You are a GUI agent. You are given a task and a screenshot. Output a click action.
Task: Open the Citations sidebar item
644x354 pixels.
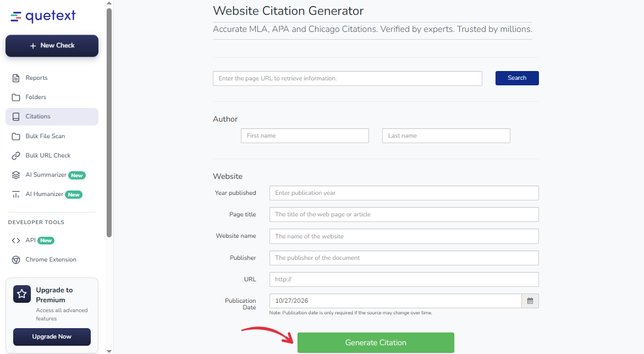pyautogui.click(x=52, y=117)
